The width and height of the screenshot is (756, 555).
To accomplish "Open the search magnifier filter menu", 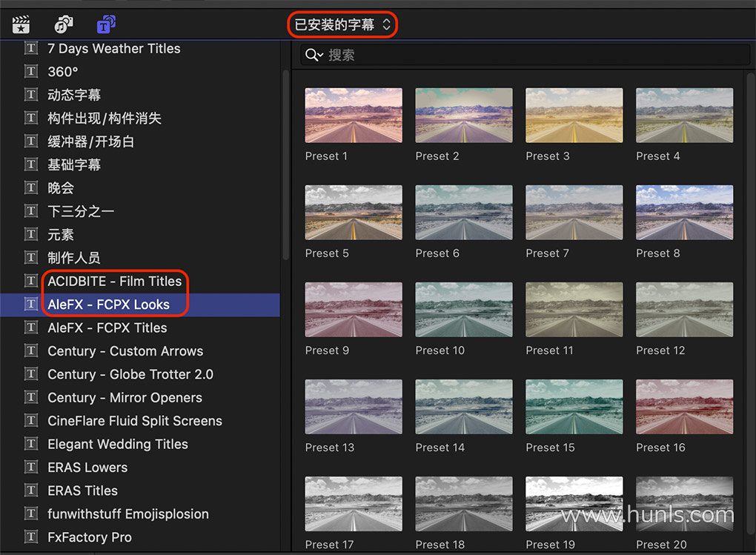I will pyautogui.click(x=314, y=55).
